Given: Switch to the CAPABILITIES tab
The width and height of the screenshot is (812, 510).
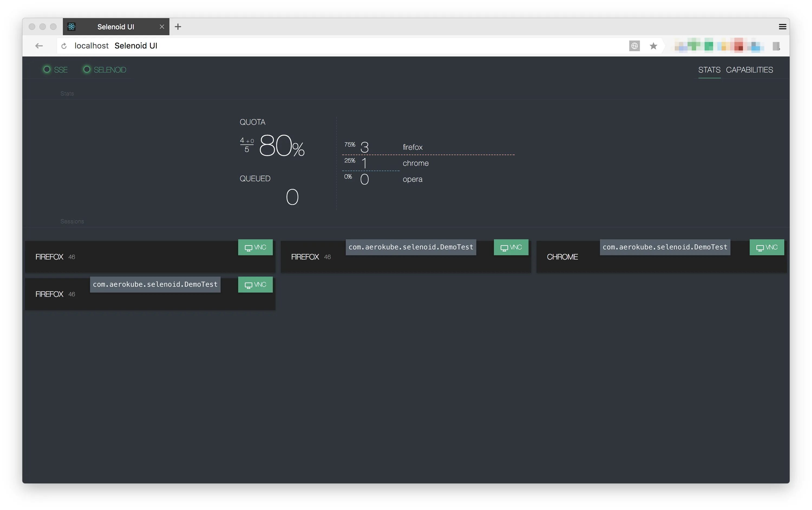Looking at the screenshot, I should (750, 70).
